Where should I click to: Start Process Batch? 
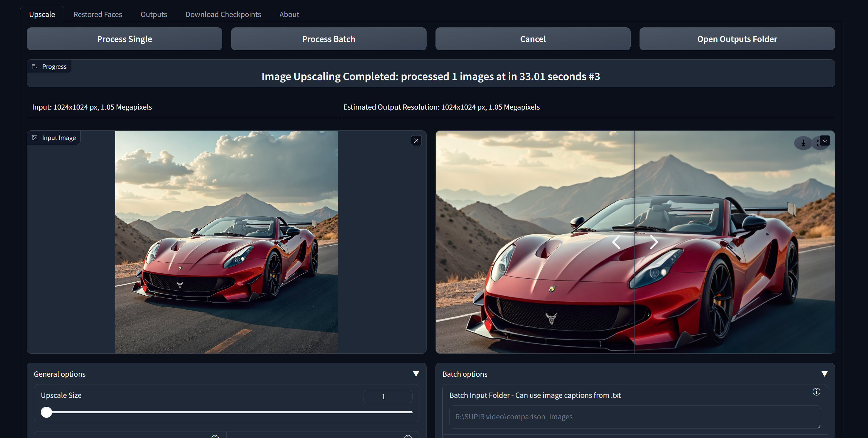tap(328, 39)
